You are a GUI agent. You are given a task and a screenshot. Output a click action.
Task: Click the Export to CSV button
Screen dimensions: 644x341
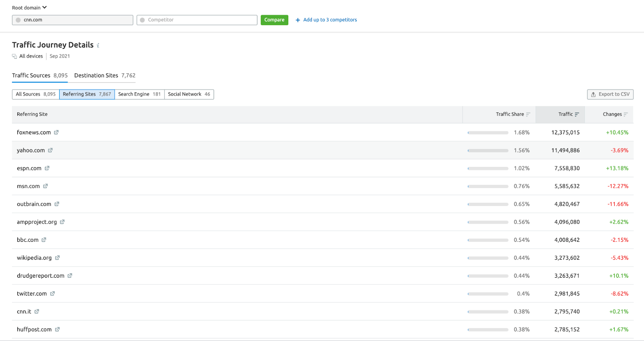[610, 94]
